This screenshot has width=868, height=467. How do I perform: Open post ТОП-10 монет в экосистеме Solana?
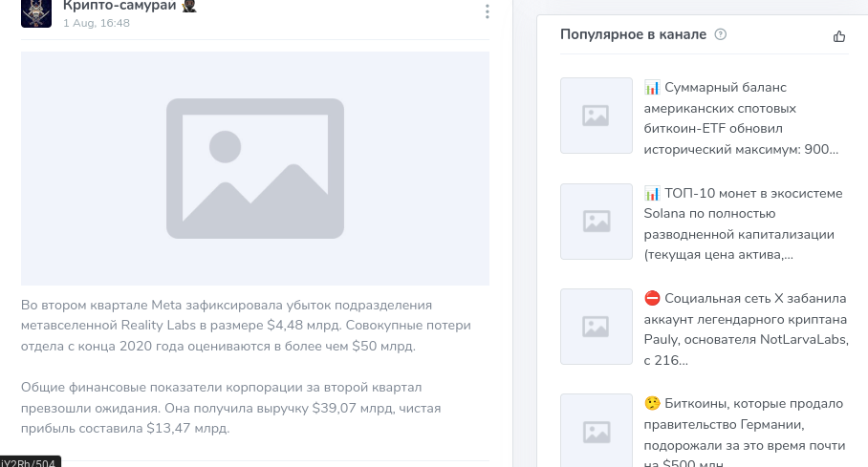tap(744, 224)
